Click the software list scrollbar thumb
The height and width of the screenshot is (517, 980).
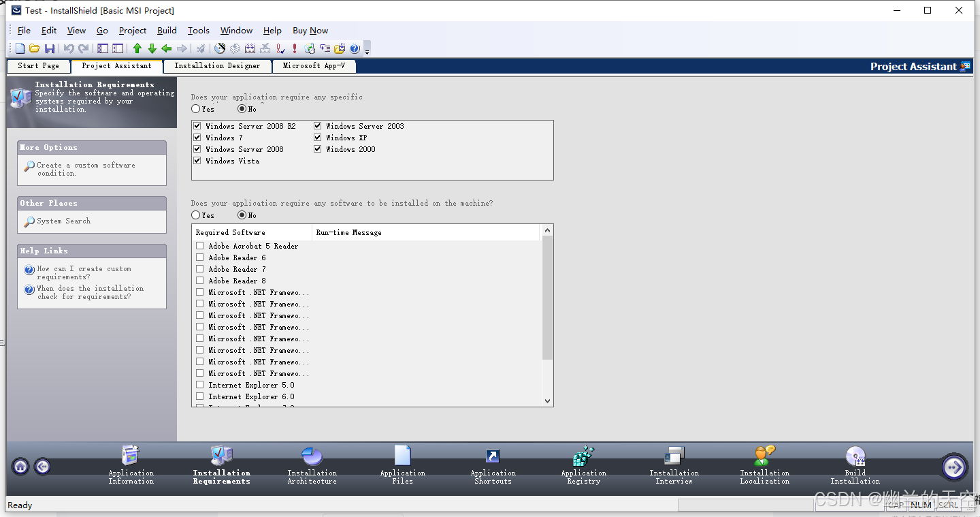coord(548,298)
